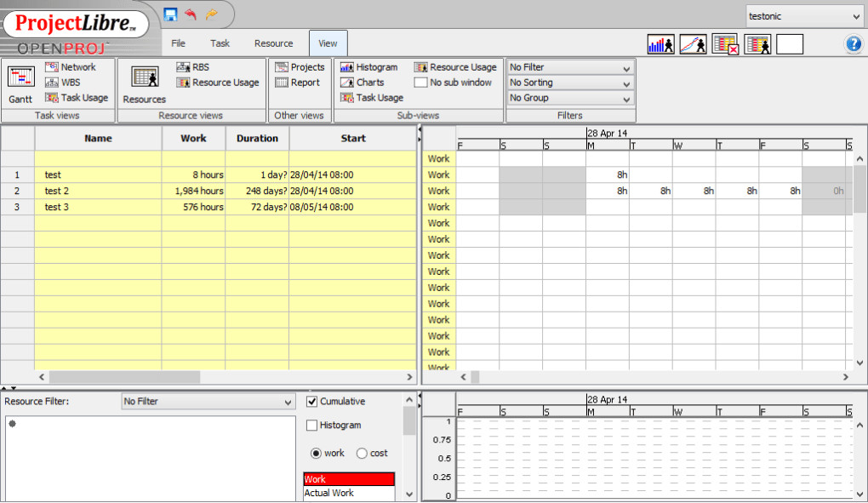Open the Resource Filter dropdown

[x=208, y=402]
